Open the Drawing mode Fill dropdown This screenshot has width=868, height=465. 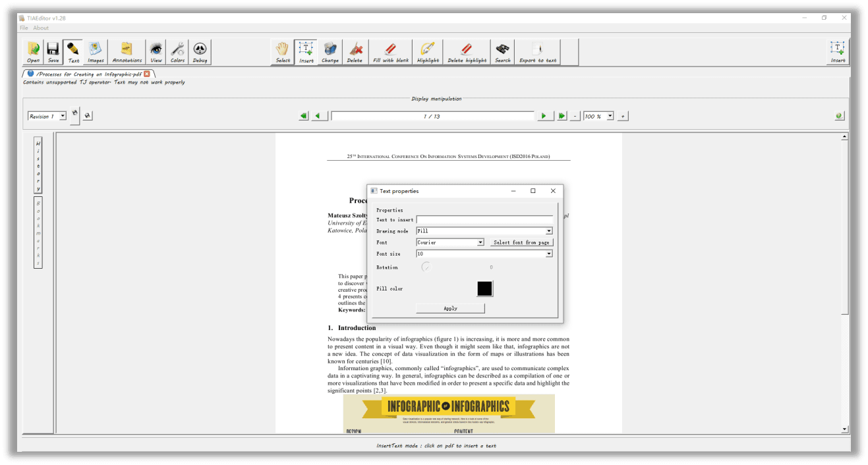pyautogui.click(x=484, y=231)
